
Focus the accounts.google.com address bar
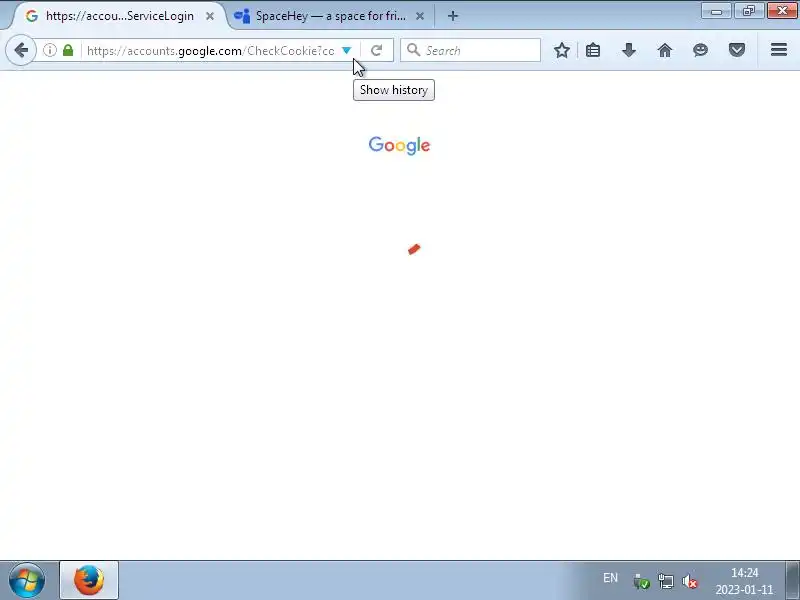[x=211, y=51]
